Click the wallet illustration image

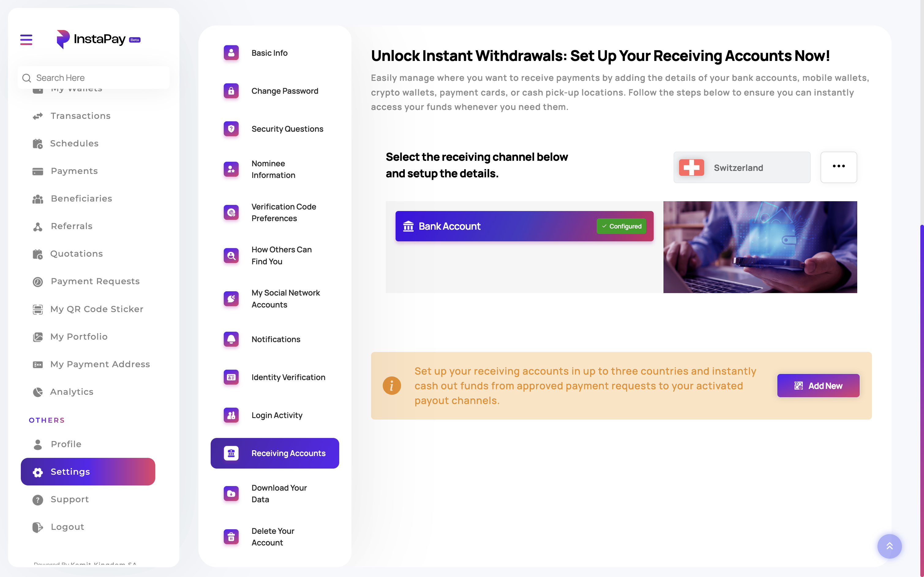point(760,247)
